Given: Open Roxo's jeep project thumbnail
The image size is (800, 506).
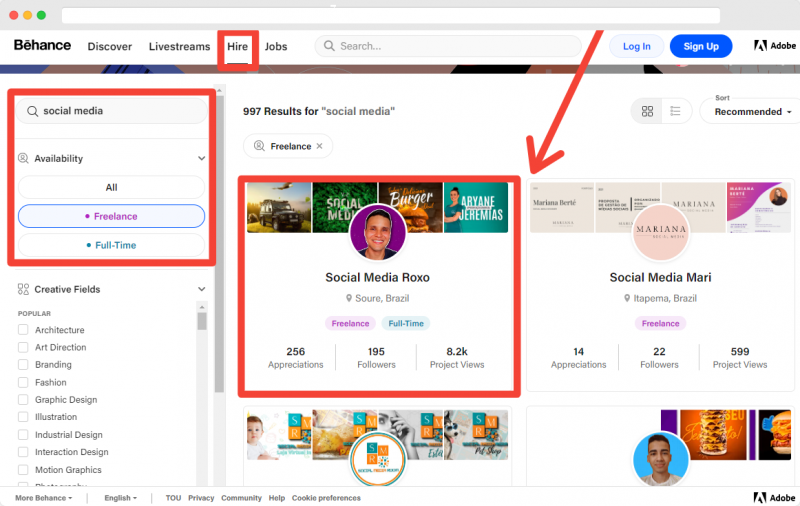Looking at the screenshot, I should 279,208.
